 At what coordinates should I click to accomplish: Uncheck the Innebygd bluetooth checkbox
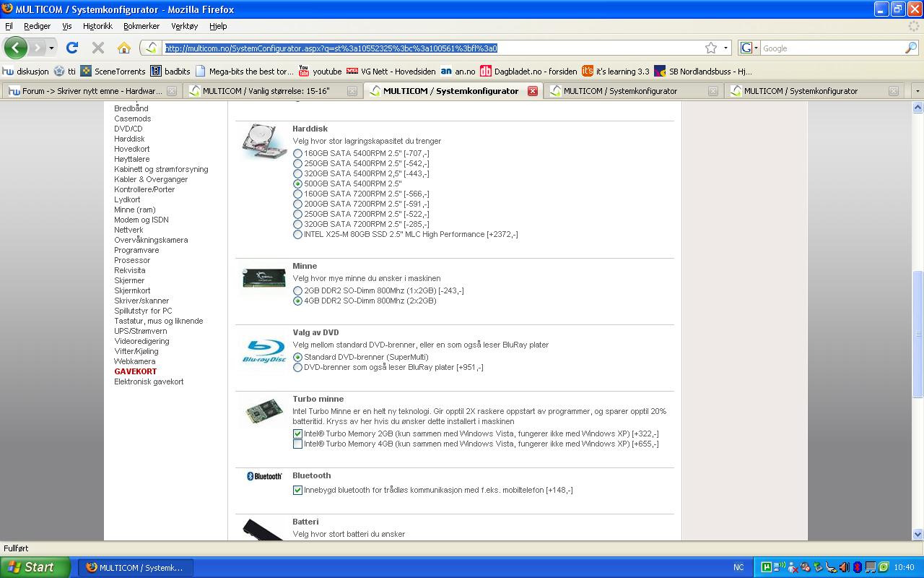(x=297, y=491)
